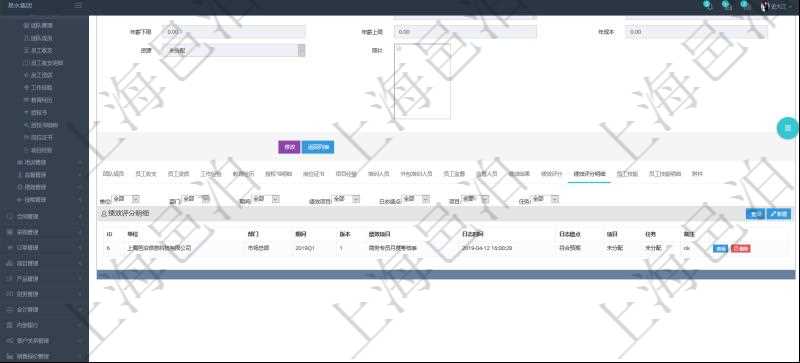Switch to the 绩效评分 tab

(551, 174)
